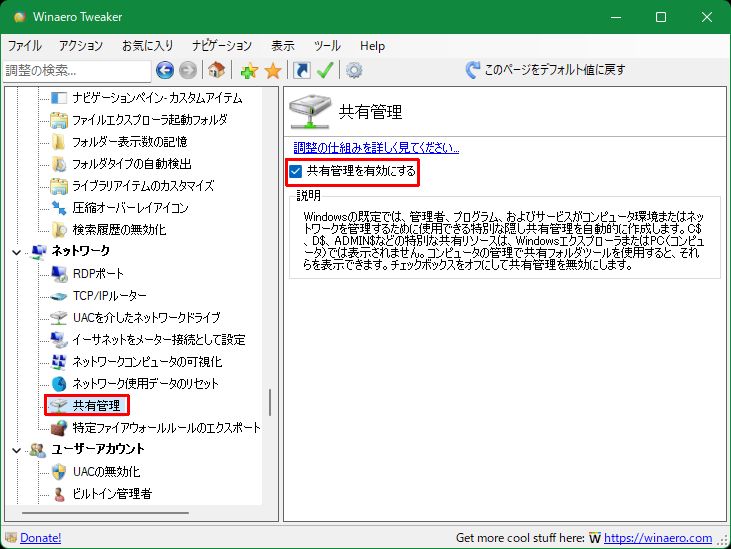
Task: Open the ファイル menu
Action: pos(24,46)
